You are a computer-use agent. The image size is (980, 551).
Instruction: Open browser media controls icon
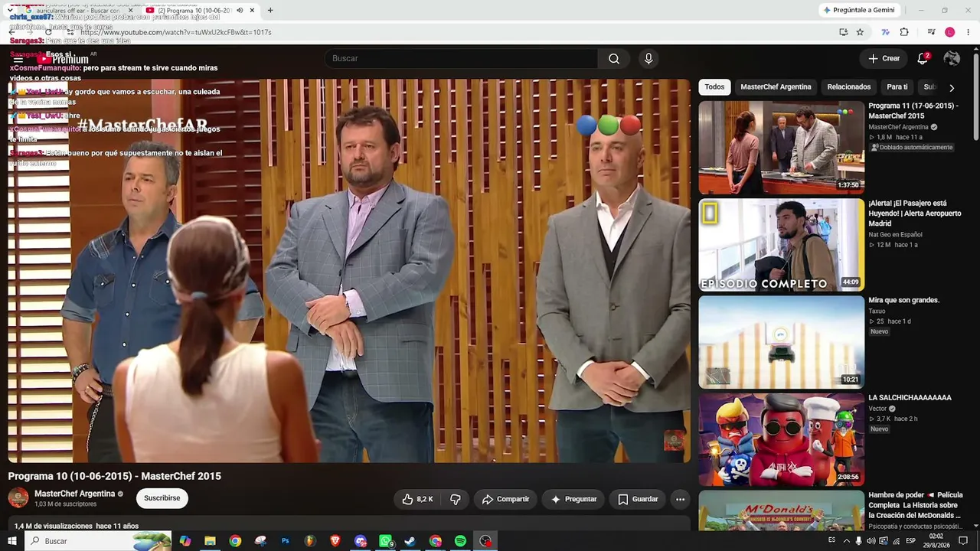click(931, 32)
